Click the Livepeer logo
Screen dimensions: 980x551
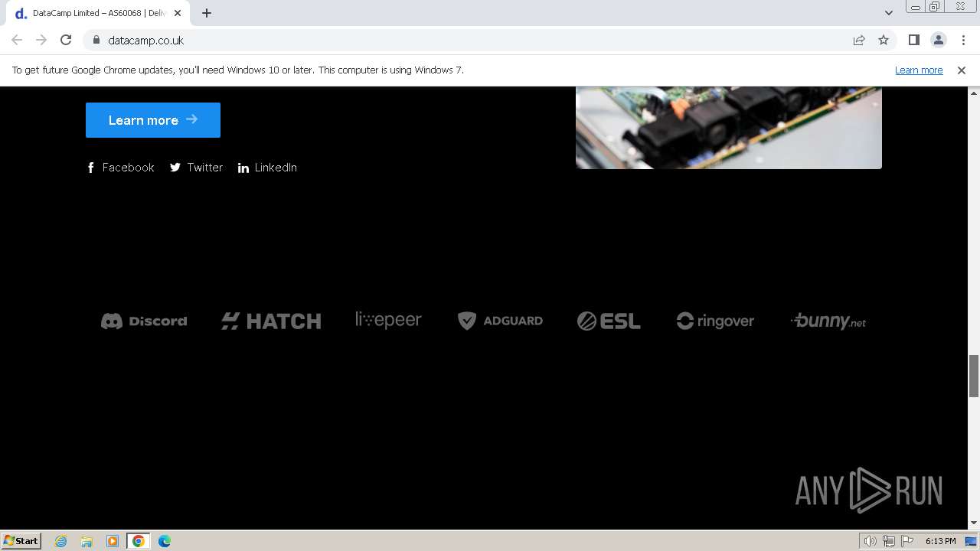pyautogui.click(x=388, y=320)
